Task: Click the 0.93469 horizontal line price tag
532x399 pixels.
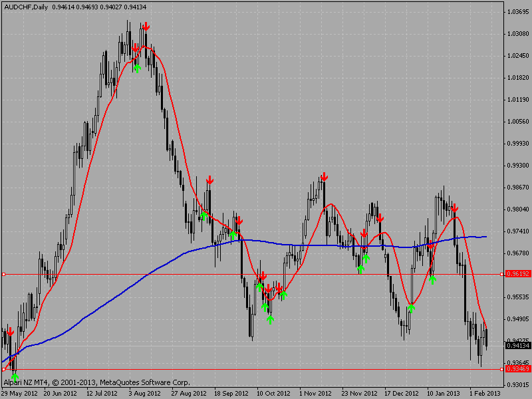Action: click(517, 369)
